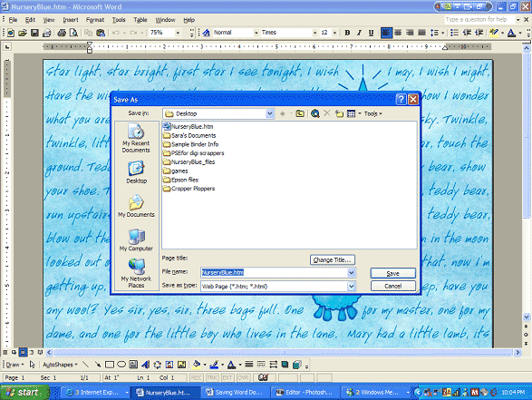
Task: Click the Change Title button
Action: click(333, 259)
